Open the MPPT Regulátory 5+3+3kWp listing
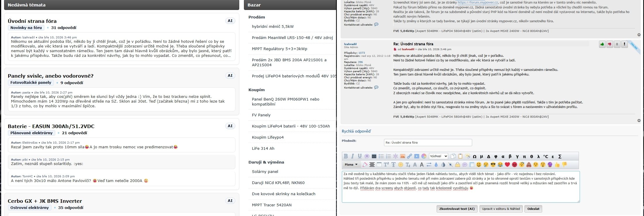 (x=280, y=49)
